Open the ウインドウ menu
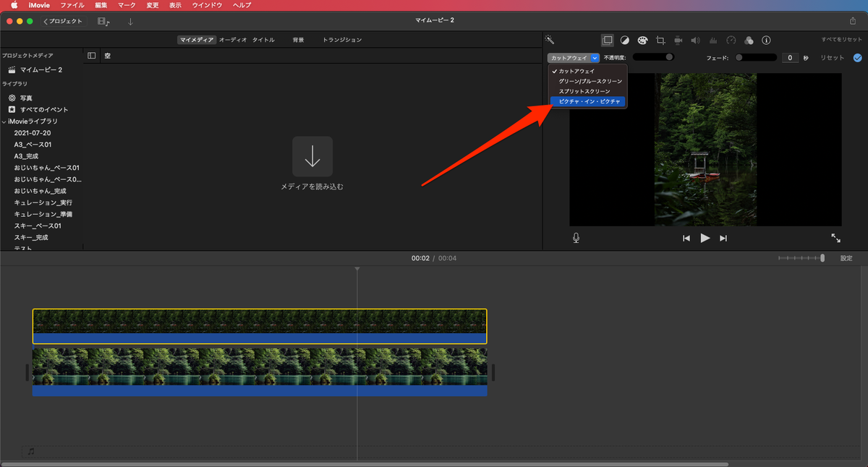 [207, 5]
